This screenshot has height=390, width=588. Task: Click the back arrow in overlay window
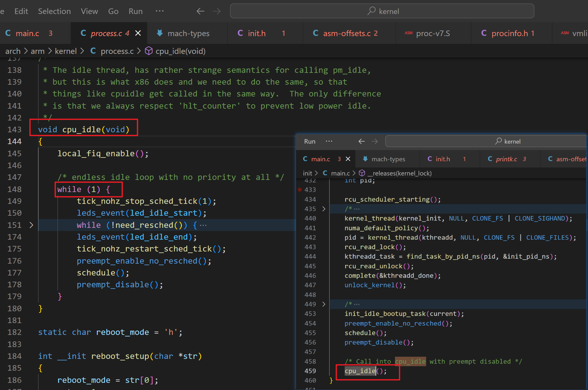coord(361,141)
